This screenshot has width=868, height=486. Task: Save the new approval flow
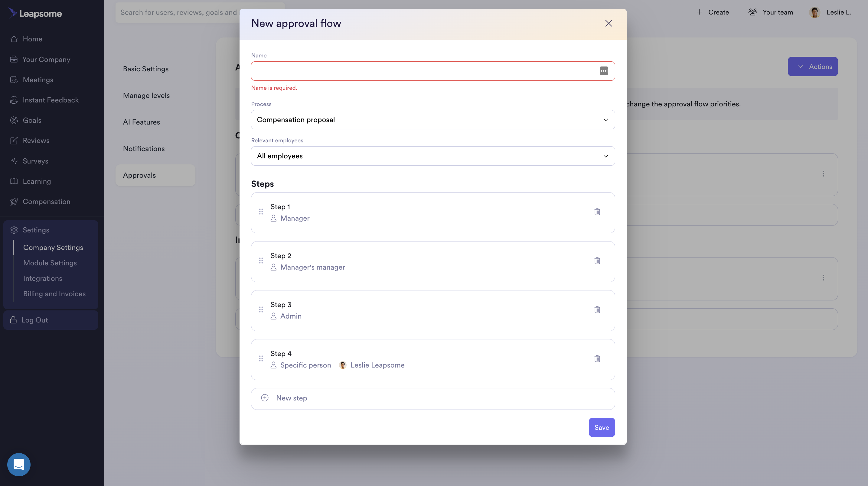(x=602, y=427)
